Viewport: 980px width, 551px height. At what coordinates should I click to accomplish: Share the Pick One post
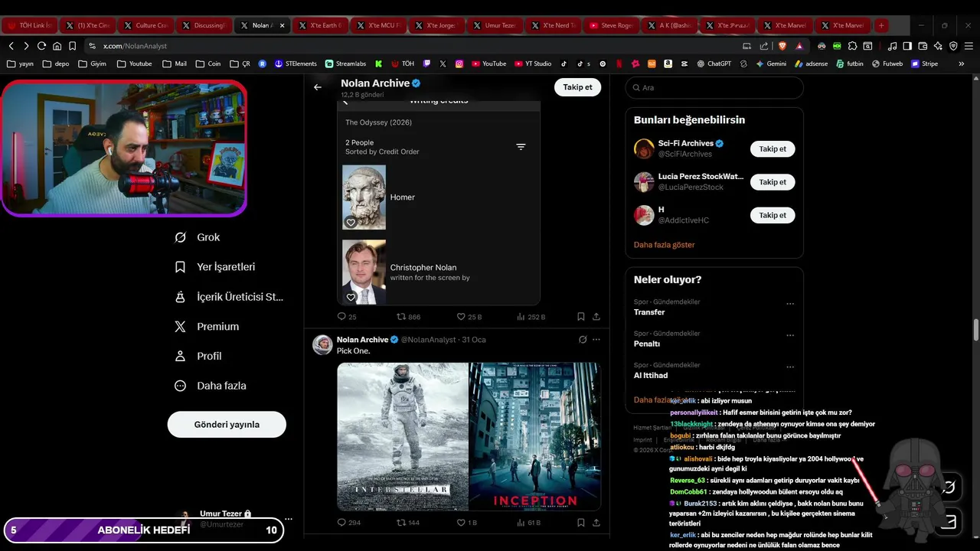[x=596, y=523]
